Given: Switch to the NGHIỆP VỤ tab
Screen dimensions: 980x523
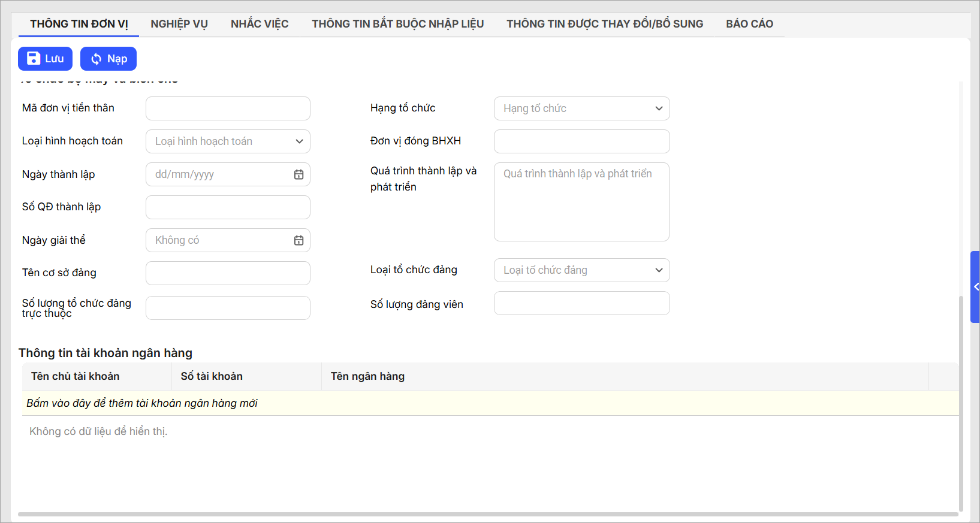Looking at the screenshot, I should (x=179, y=24).
